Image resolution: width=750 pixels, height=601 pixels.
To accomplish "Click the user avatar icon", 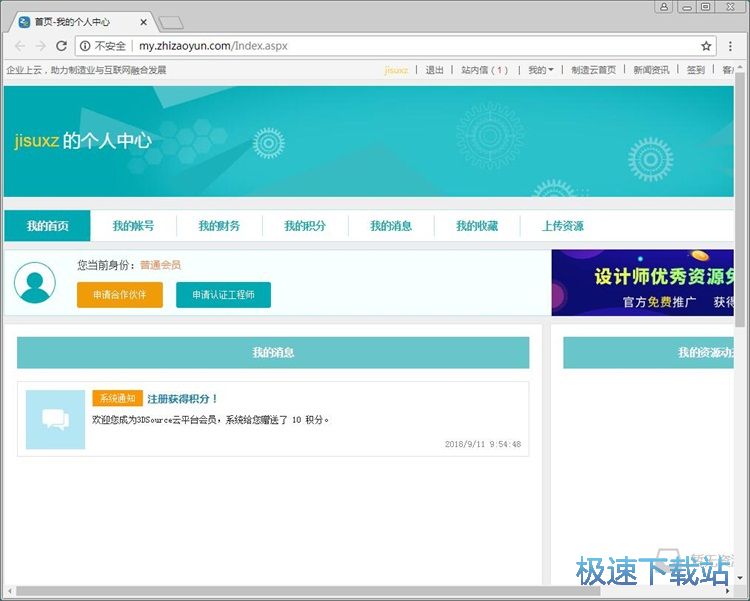I will click(35, 283).
